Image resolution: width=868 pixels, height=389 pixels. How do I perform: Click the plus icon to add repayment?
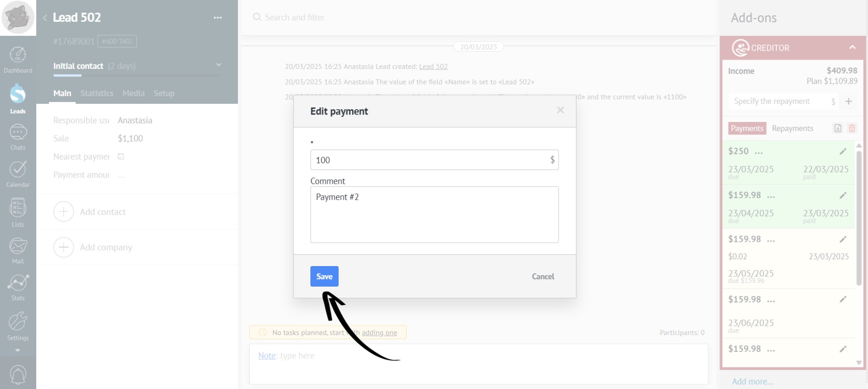tap(848, 101)
